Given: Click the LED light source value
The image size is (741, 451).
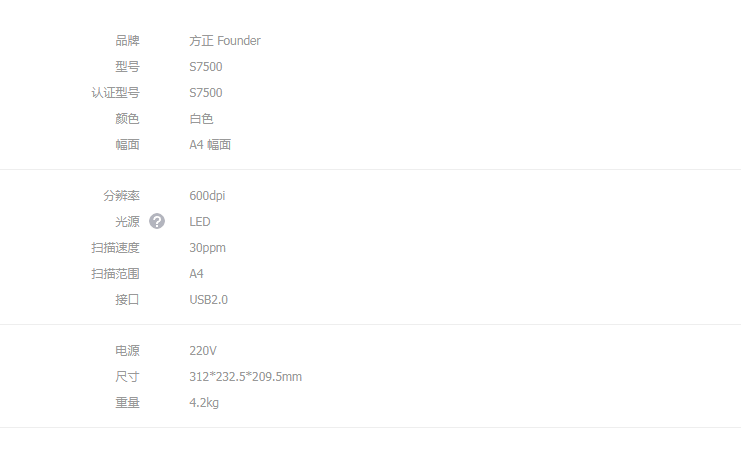Looking at the screenshot, I should point(200,222).
